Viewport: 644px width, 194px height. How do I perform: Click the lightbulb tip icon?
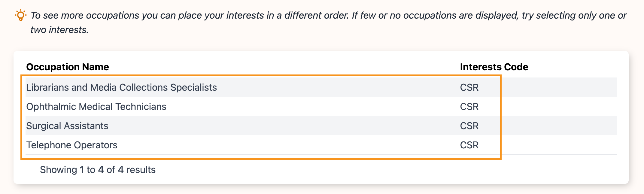(20, 15)
